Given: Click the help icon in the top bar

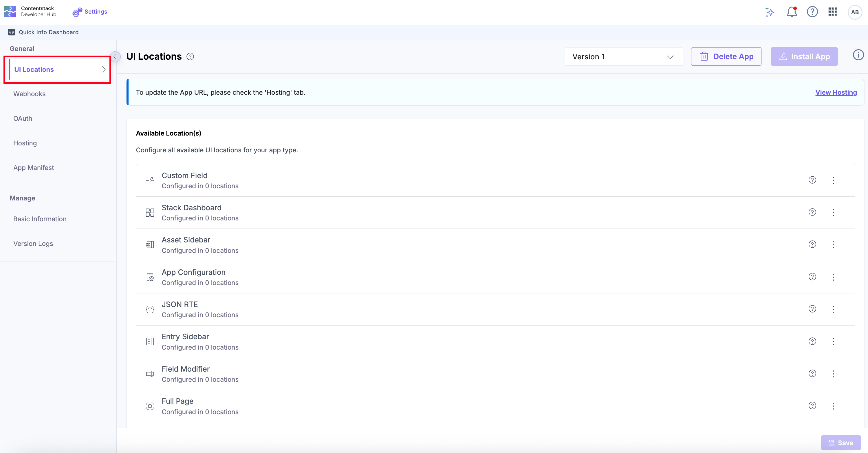Looking at the screenshot, I should point(812,12).
